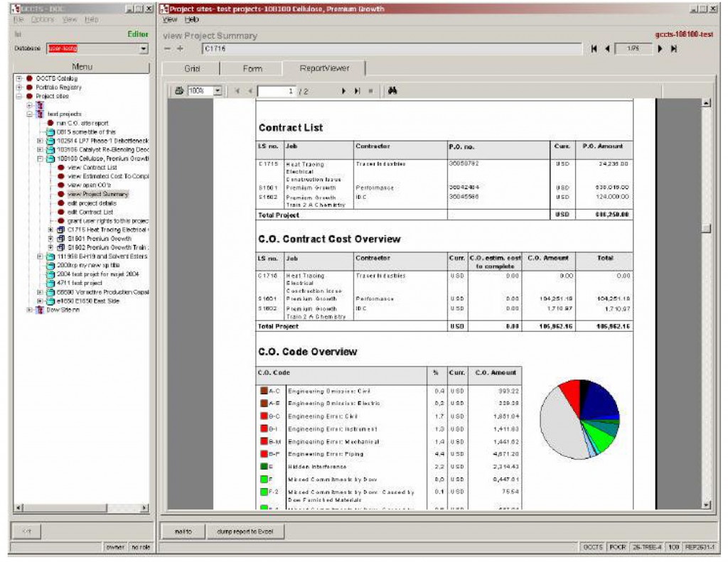Viewport: 728px width, 562px height.
Task: Step back one record with the left arrow
Action: coord(606,48)
